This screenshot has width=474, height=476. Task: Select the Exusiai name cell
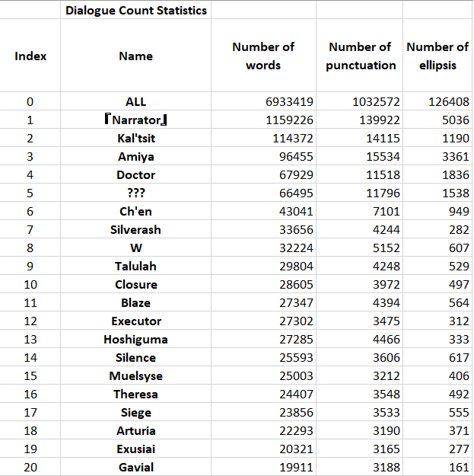[135, 449]
